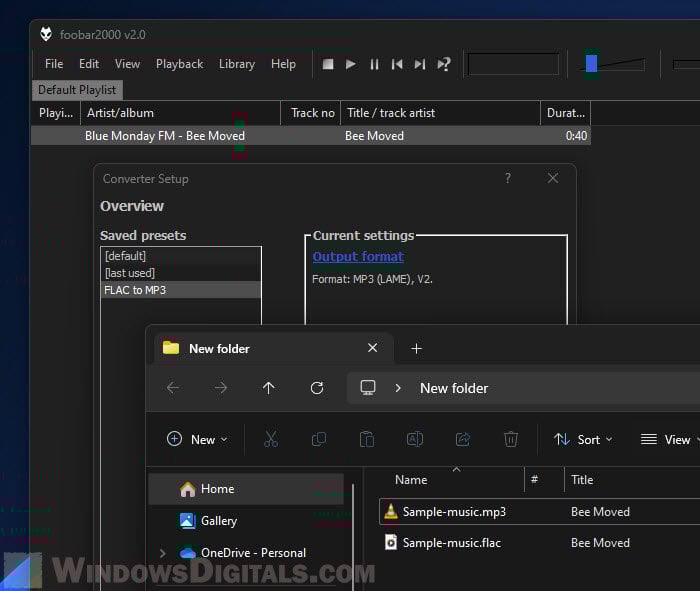Open the Edit menu
The width and height of the screenshot is (700, 591).
pos(89,64)
